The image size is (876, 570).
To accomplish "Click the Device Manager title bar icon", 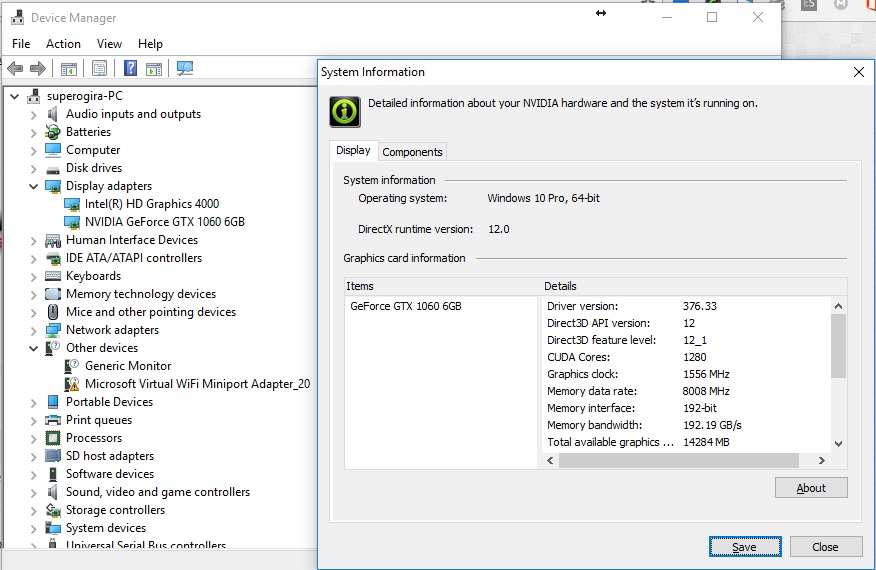I will click(17, 17).
